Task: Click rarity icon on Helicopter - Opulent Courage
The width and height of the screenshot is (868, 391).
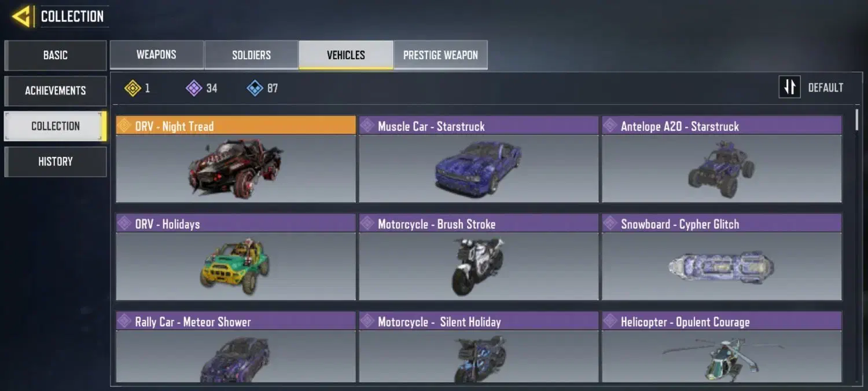Action: 609,321
